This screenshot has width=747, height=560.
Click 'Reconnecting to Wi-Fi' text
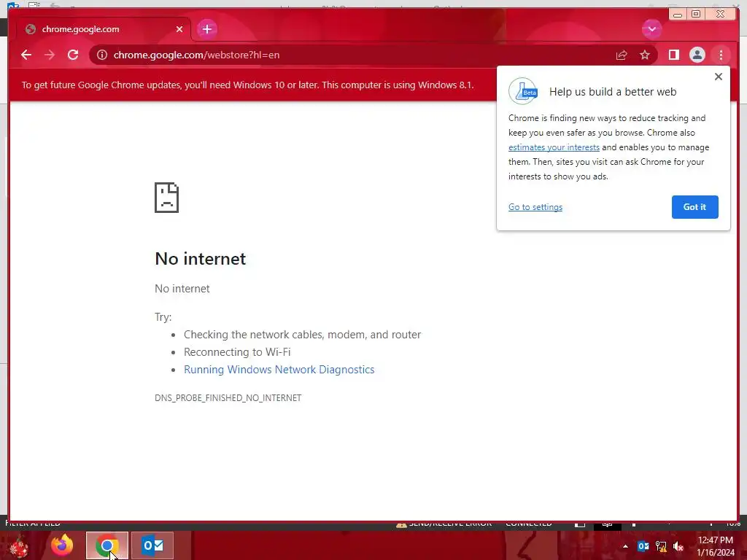[x=237, y=352]
